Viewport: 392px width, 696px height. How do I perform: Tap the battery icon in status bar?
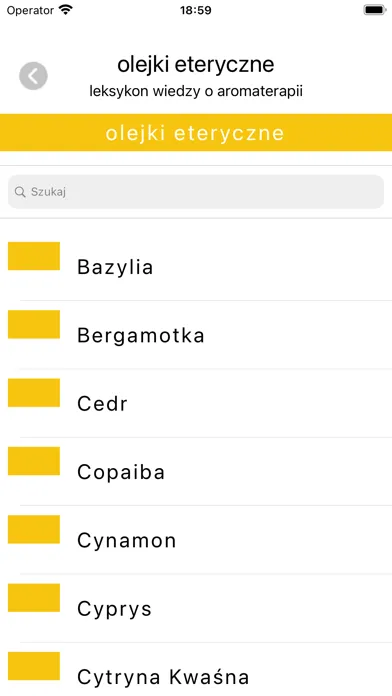click(374, 10)
